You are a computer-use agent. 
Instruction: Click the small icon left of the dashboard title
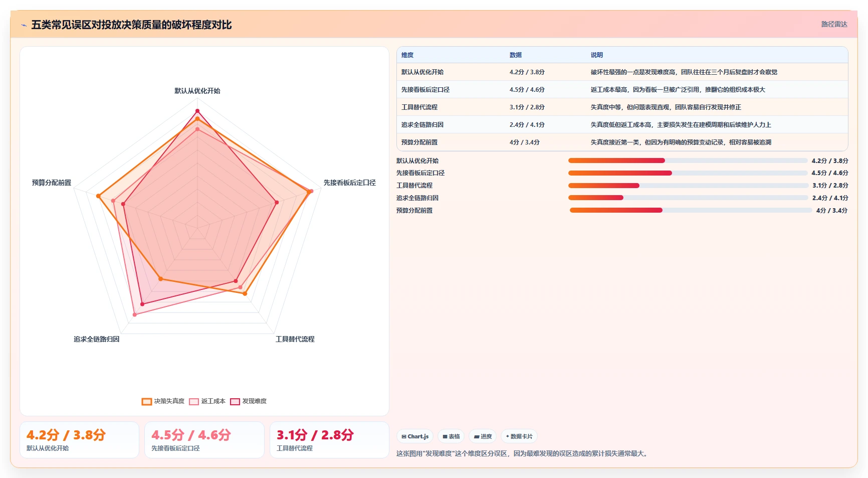[x=24, y=25]
